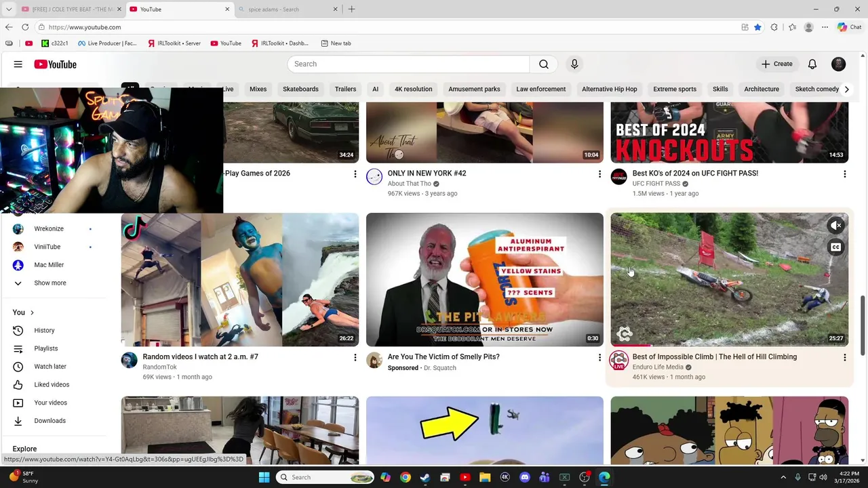Expand the You section chevron
This screenshot has height=488, width=868.
click(32, 312)
